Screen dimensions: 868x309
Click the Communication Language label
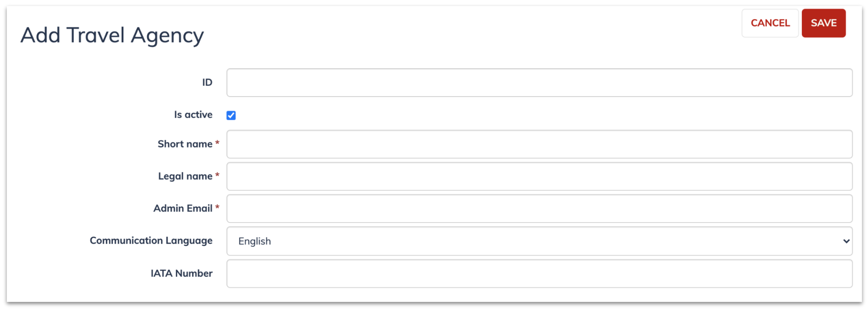coord(151,240)
